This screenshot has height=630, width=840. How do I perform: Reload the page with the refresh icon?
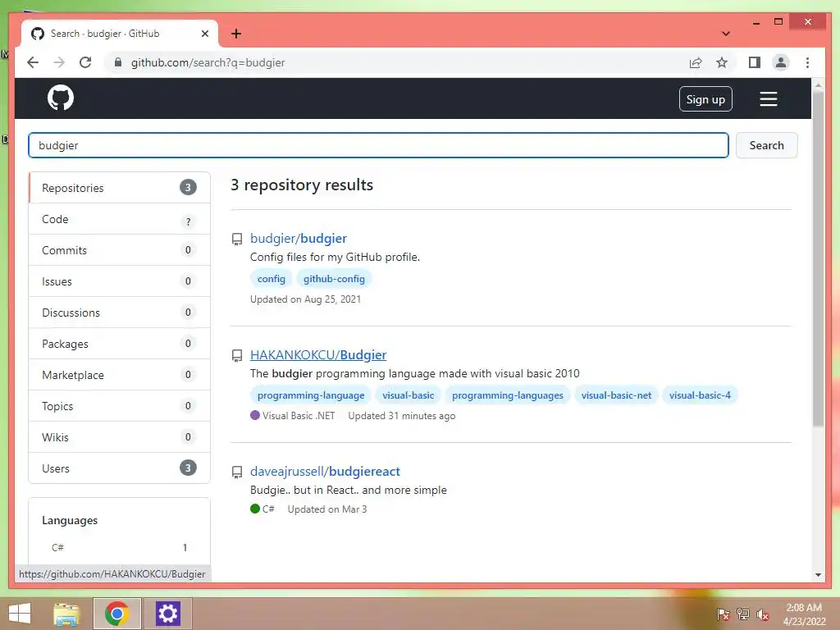[x=85, y=62]
